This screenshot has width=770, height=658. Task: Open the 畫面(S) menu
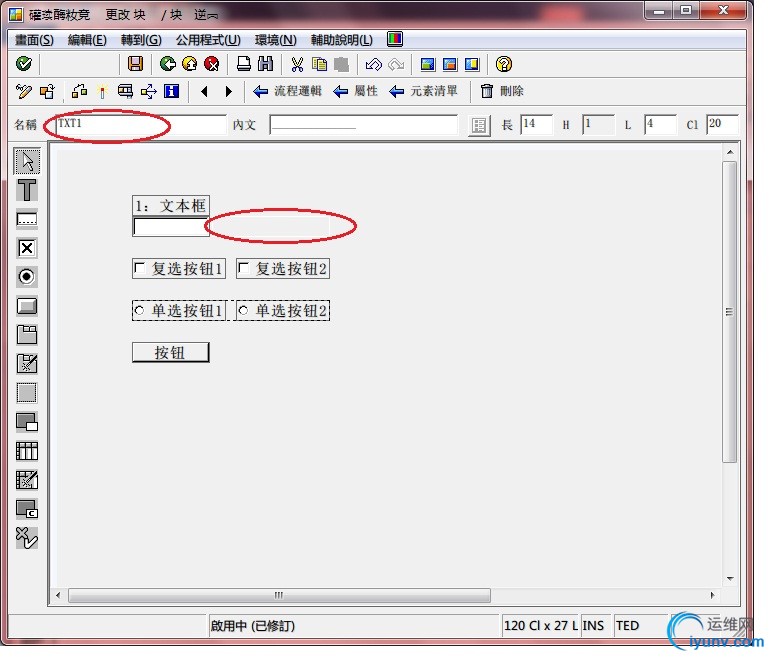pyautogui.click(x=34, y=40)
